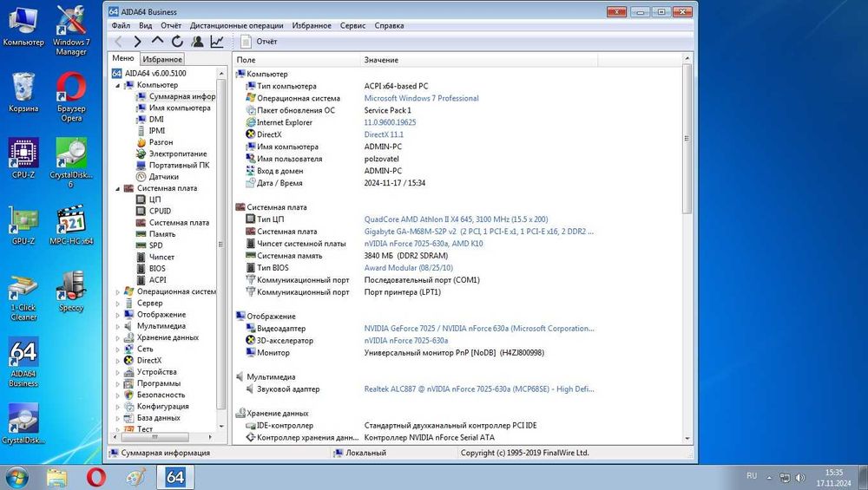Expand the DirectX tree node
The image size is (868, 490).
117,361
